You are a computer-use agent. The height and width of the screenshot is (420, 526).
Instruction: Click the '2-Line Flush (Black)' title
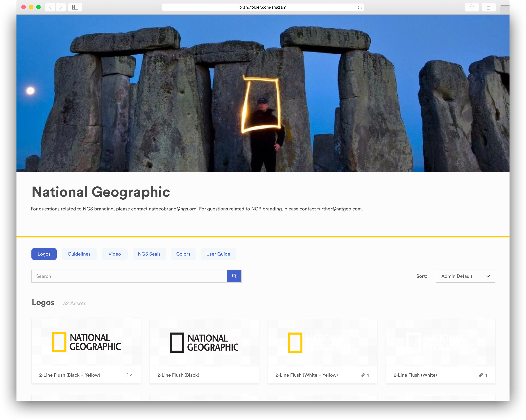click(178, 375)
